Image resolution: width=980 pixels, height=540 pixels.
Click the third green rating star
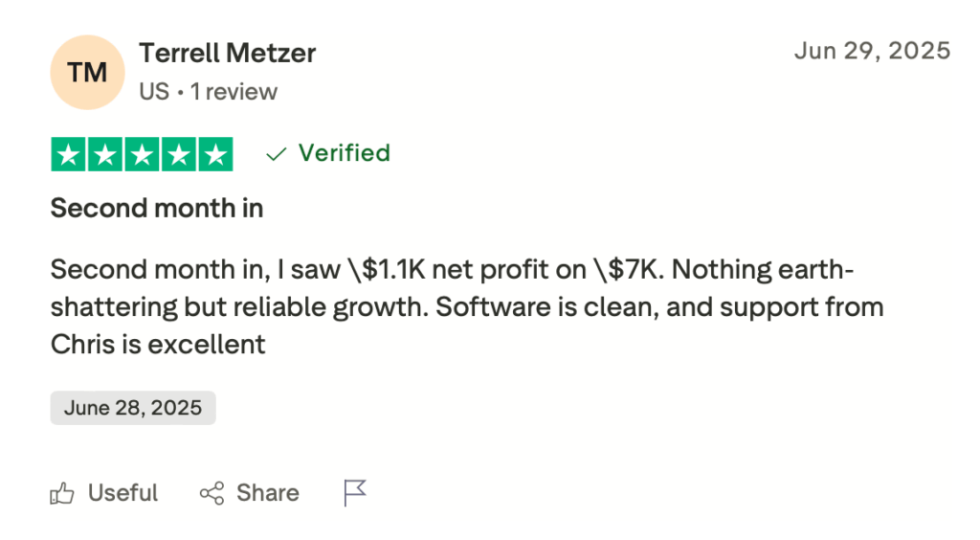click(142, 153)
